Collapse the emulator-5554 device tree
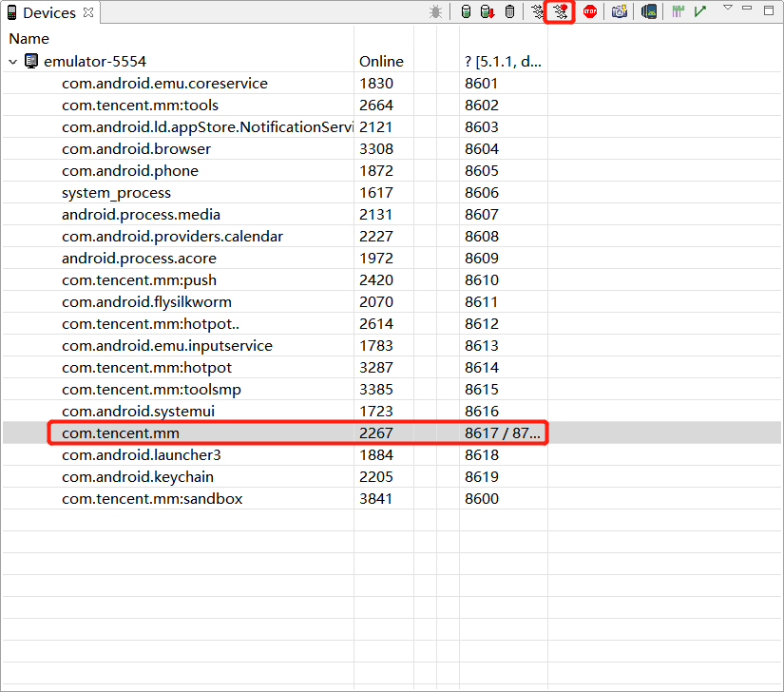This screenshot has width=784, height=692. coord(13,62)
